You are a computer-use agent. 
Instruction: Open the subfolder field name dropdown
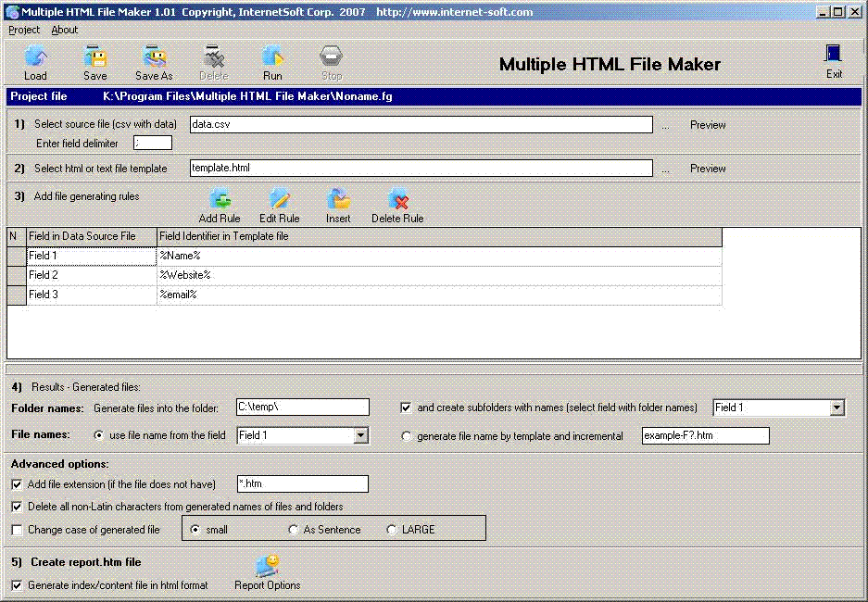coord(837,408)
